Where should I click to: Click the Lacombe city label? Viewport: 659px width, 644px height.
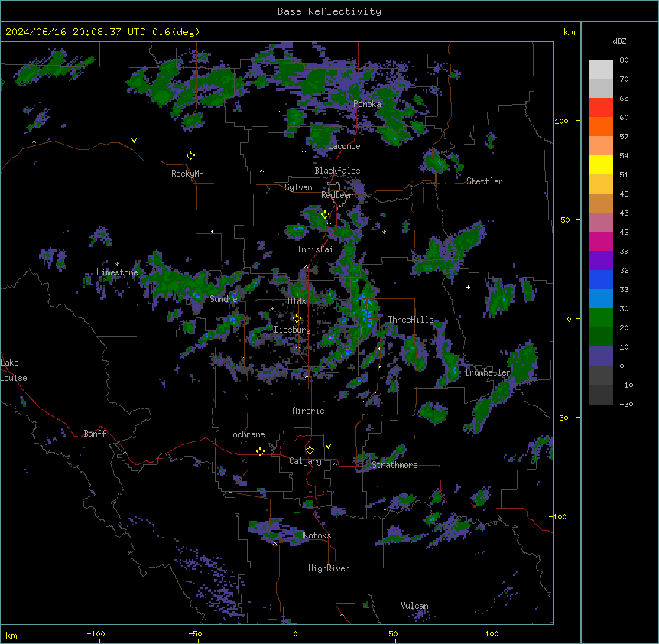click(344, 146)
